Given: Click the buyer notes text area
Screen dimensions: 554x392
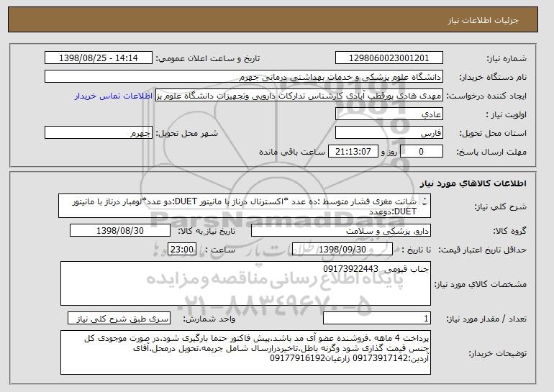Looking at the screenshot, I should coord(245,352).
